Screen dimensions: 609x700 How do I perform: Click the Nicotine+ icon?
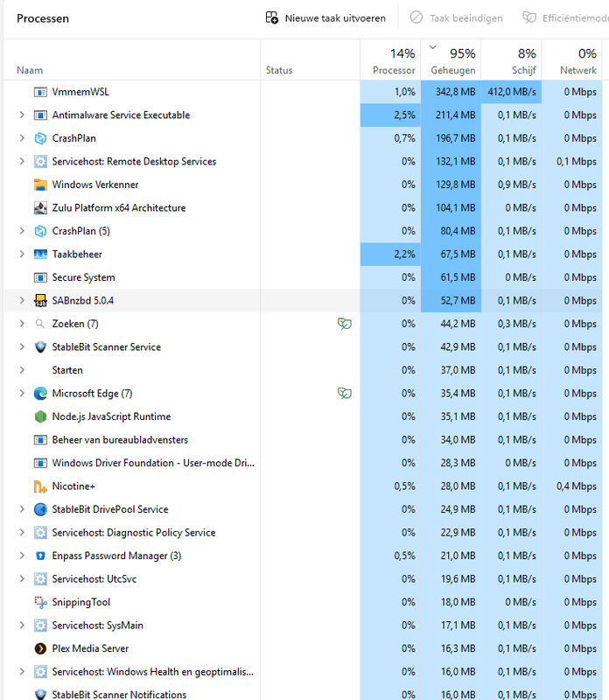[40, 486]
